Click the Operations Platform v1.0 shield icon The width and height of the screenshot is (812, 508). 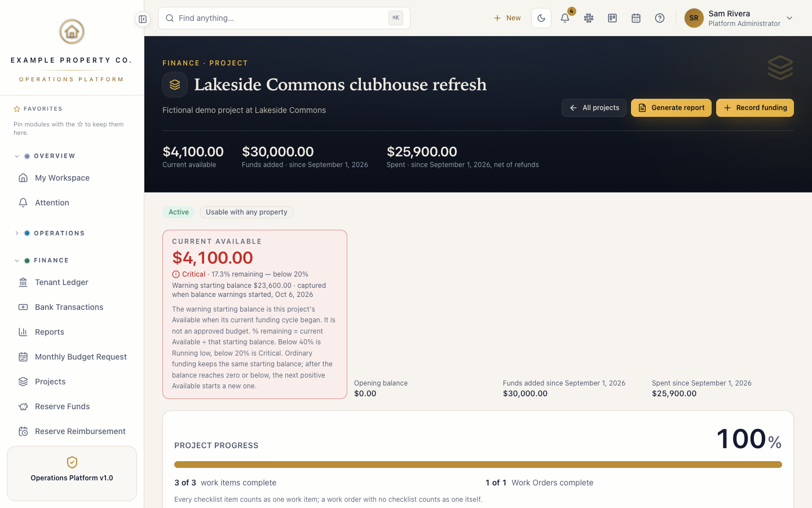point(72,462)
